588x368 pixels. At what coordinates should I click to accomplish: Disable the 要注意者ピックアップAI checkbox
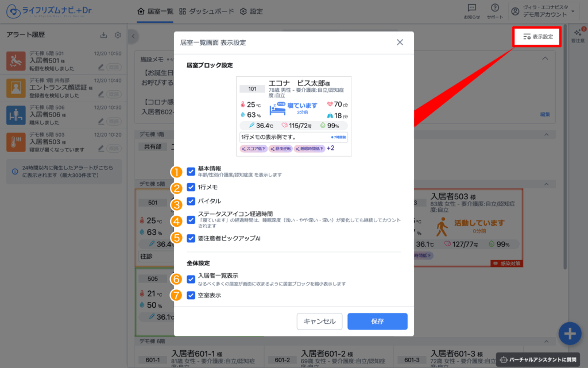pos(191,238)
